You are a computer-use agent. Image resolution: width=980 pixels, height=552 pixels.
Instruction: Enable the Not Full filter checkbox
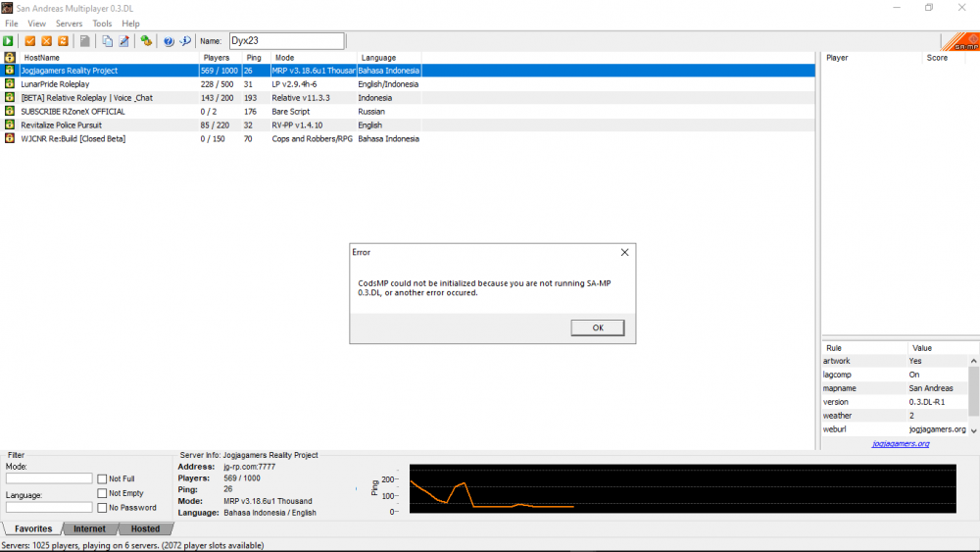[x=103, y=478]
